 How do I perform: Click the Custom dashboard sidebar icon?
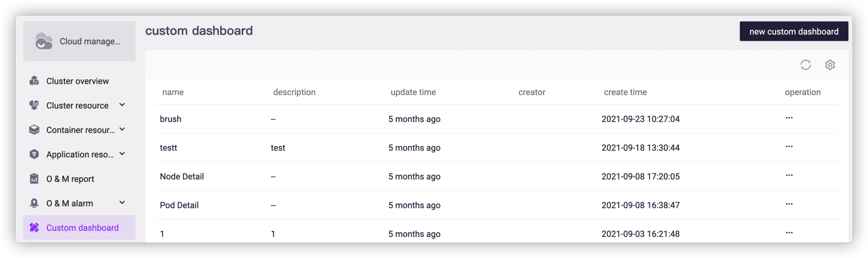(x=34, y=227)
